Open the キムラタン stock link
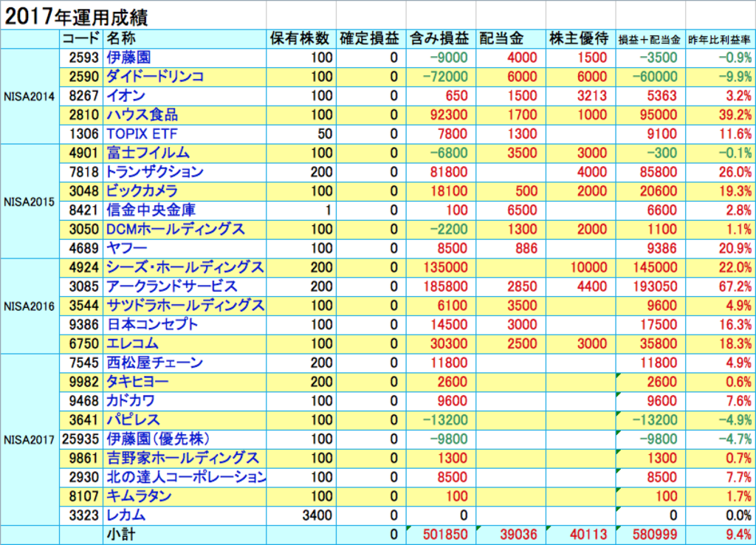The width and height of the screenshot is (756, 545). tap(139, 496)
